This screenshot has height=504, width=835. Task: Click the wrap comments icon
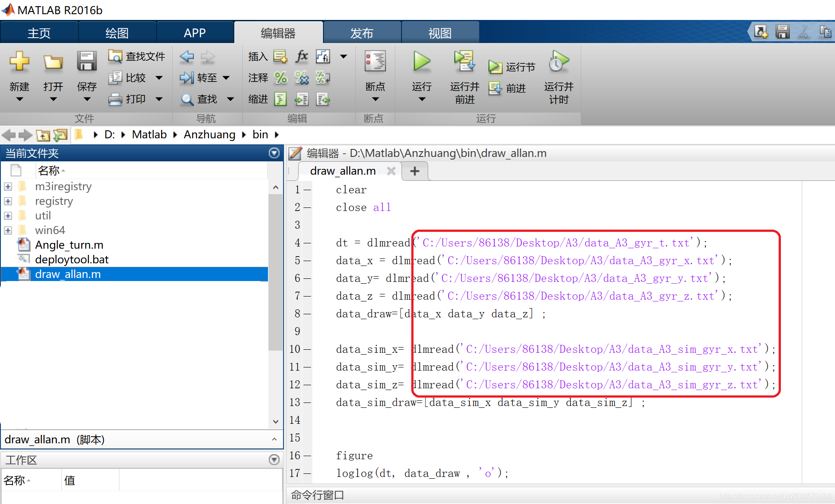click(x=323, y=78)
